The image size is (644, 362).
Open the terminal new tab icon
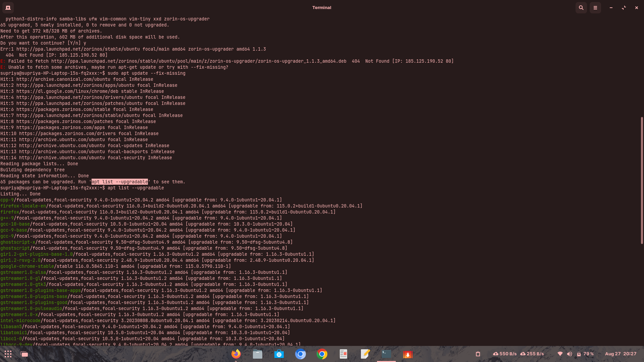tap(8, 7)
